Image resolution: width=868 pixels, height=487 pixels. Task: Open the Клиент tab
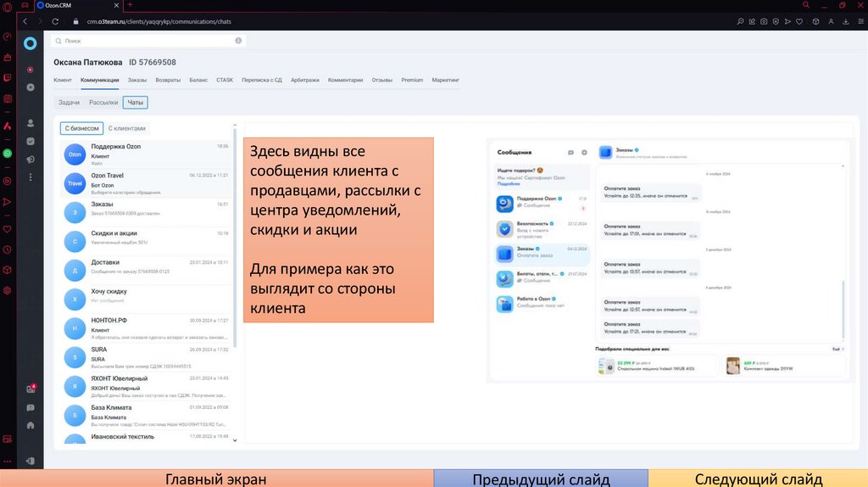63,80
